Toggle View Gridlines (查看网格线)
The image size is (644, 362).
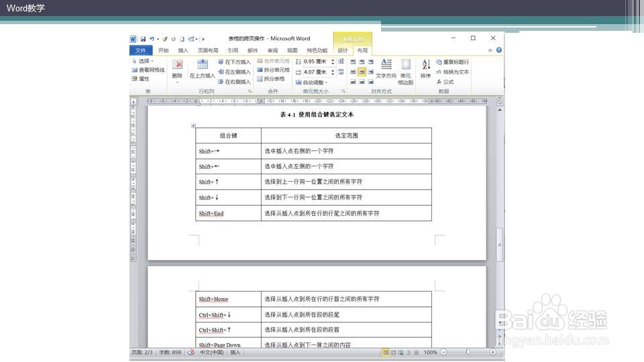(148, 70)
